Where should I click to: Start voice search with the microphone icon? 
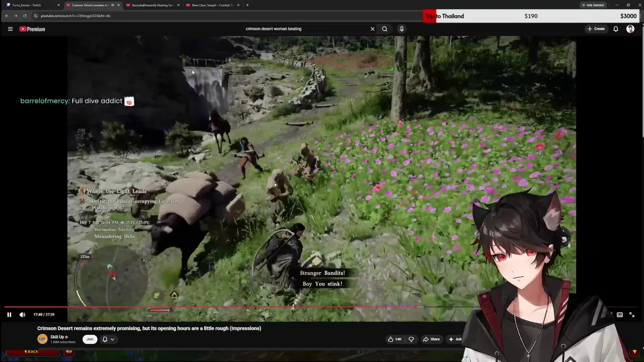[401, 29]
